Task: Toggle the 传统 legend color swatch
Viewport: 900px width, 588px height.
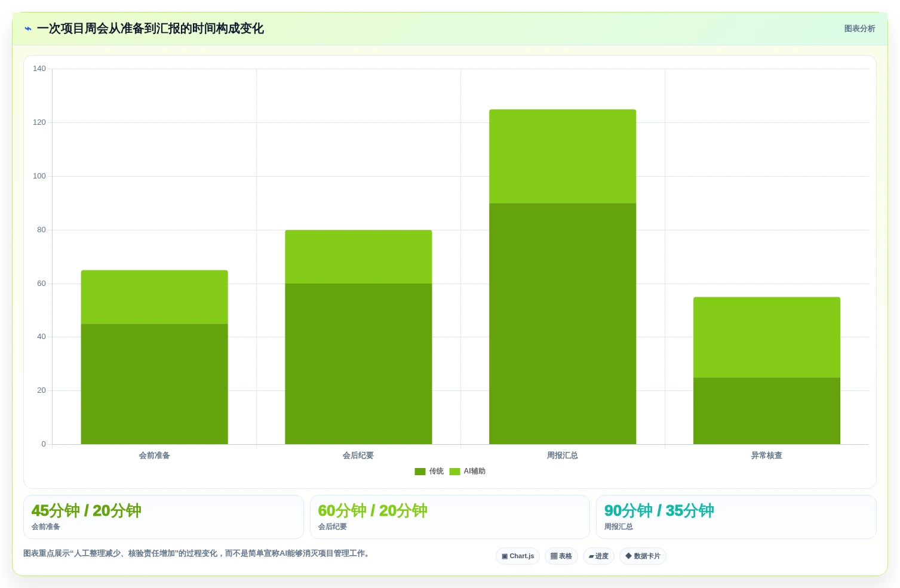Action: (420, 472)
